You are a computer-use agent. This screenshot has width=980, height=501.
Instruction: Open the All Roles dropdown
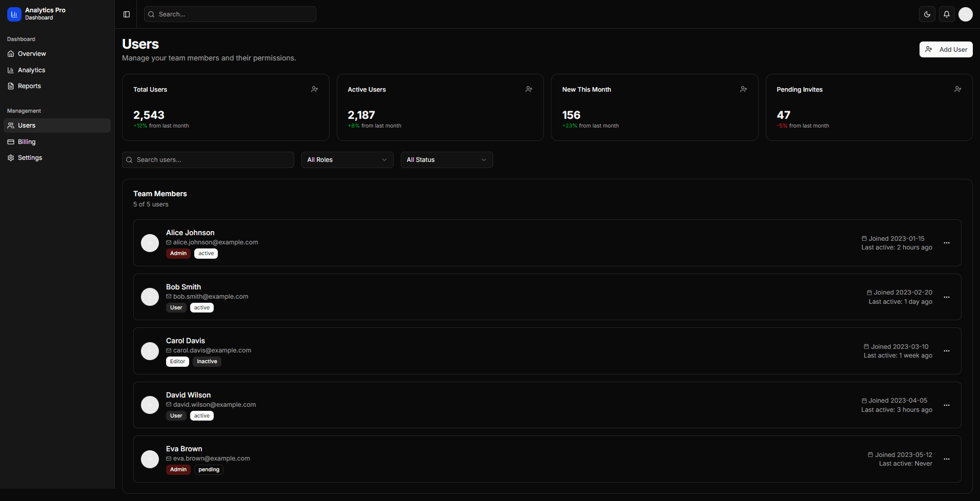coord(347,159)
